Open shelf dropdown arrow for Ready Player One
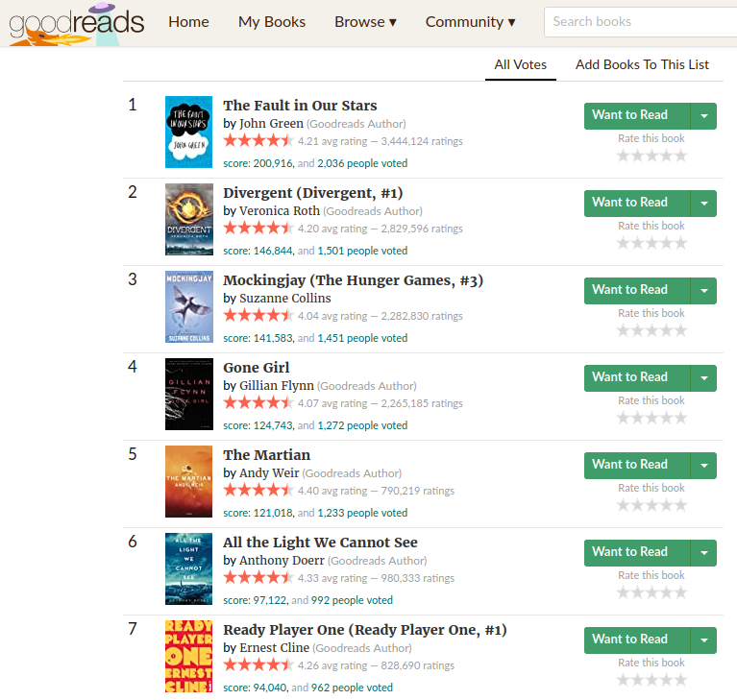Image resolution: width=737 pixels, height=700 pixels. click(x=703, y=640)
